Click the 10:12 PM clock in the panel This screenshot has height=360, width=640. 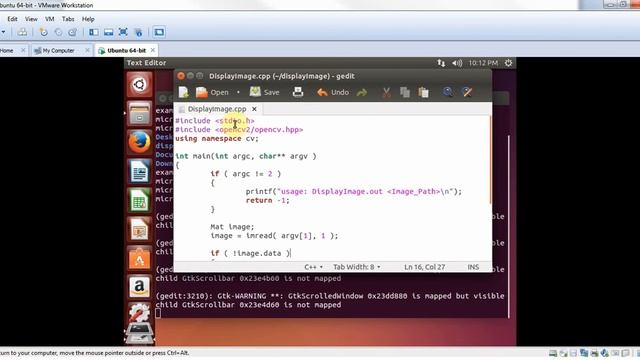click(x=483, y=63)
